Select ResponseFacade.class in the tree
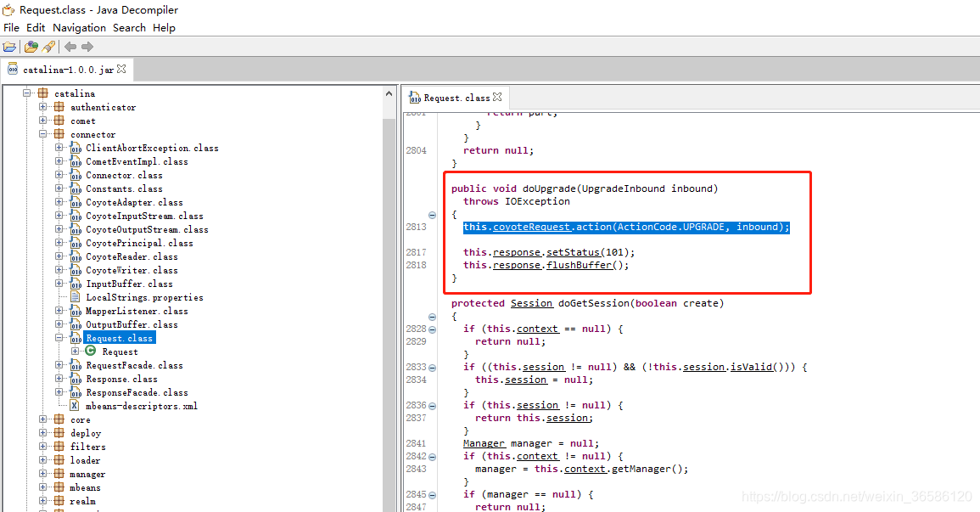This screenshot has height=512, width=980. (x=137, y=392)
